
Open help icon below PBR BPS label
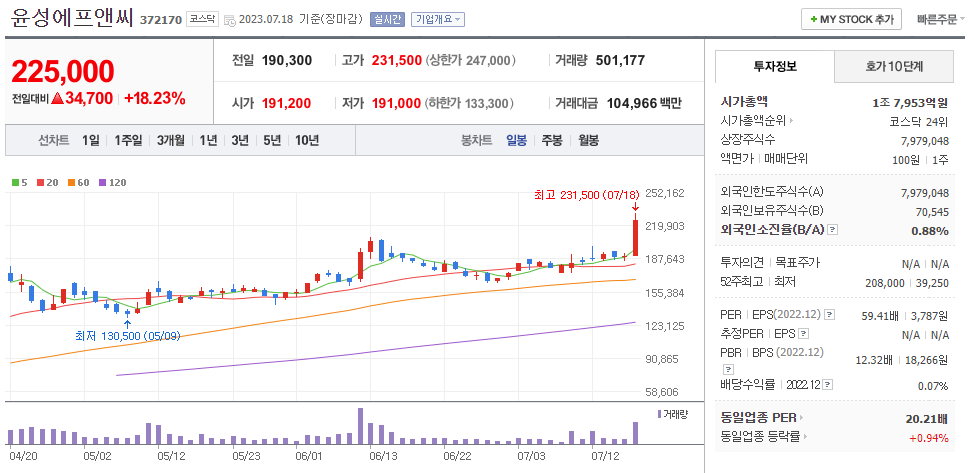click(727, 369)
